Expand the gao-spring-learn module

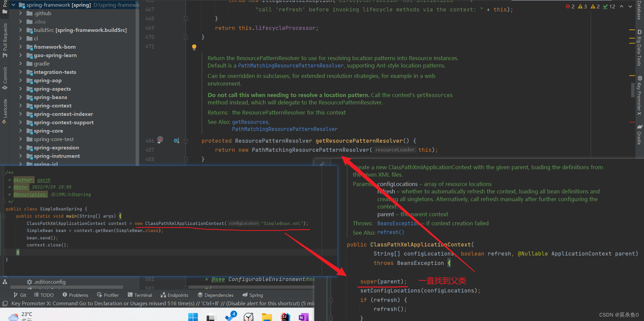(21, 55)
